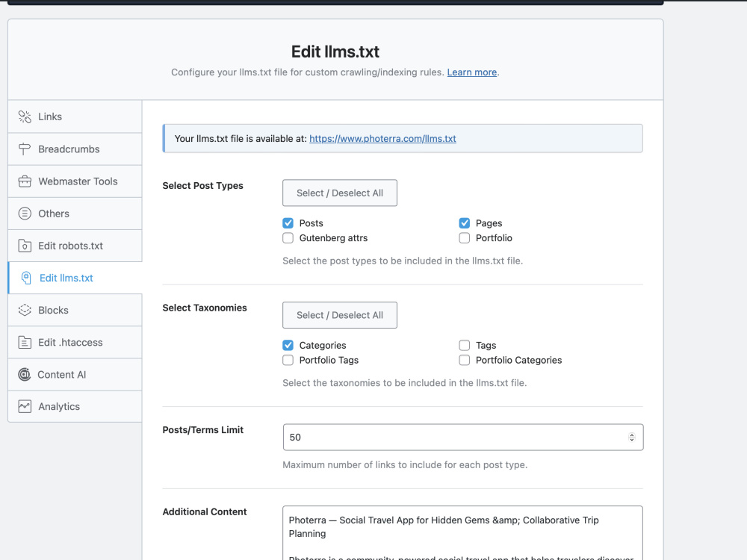Screen dimensions: 747x560
Task: Click 'Select the taxonomies to be included' text
Action: pos(404,383)
